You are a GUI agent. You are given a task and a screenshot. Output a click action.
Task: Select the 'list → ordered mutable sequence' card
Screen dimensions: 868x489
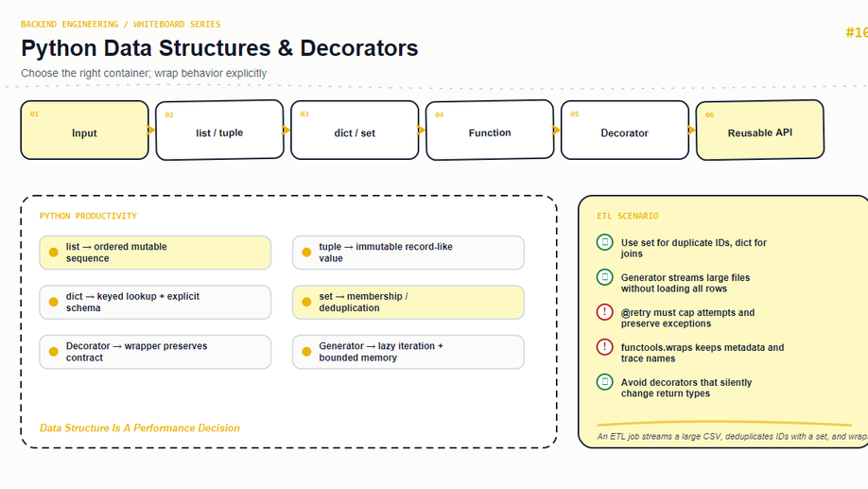point(155,253)
